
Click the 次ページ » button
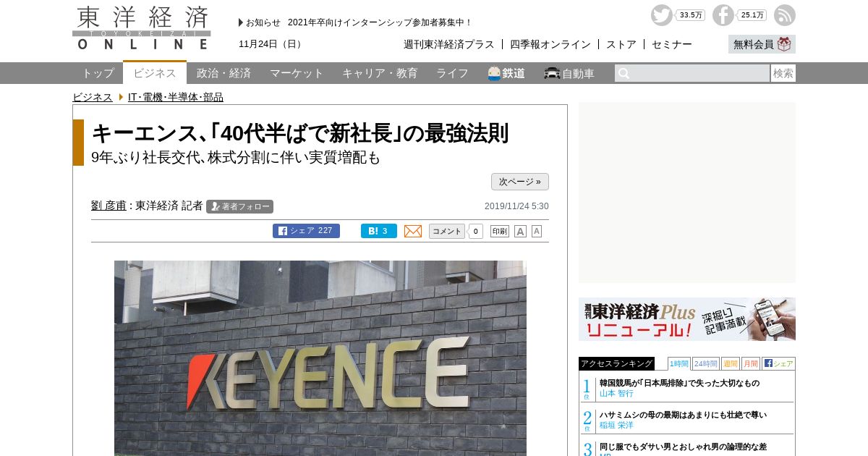pyautogui.click(x=520, y=182)
